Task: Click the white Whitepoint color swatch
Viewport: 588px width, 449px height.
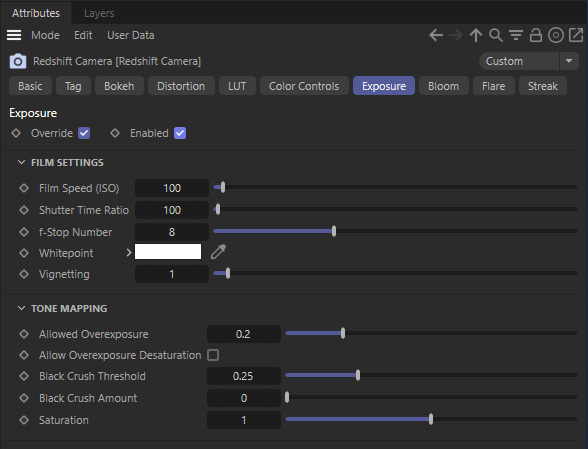Action: click(x=168, y=252)
